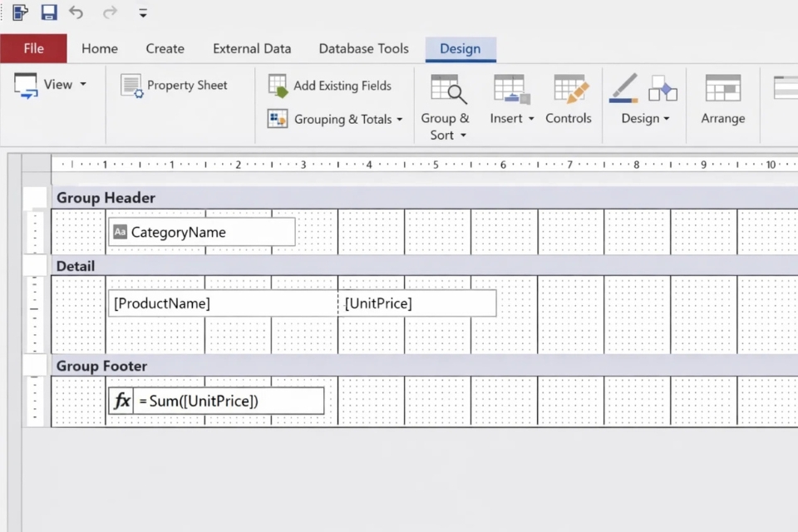Select the =Sum([UnitPrice]) calculated field
Viewport: 798px width, 532px height.
coord(228,401)
